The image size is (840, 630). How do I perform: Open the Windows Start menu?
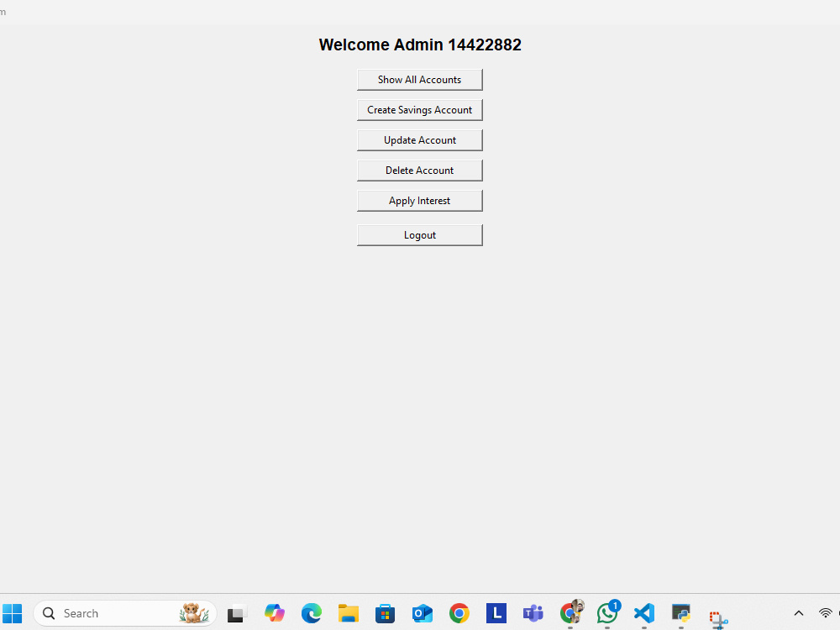click(x=13, y=613)
